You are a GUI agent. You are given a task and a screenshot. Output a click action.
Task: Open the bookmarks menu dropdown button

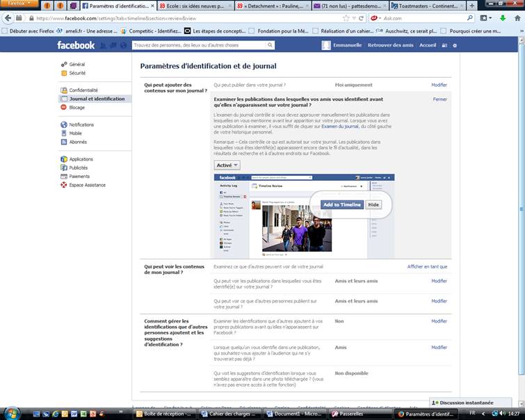pos(486,18)
